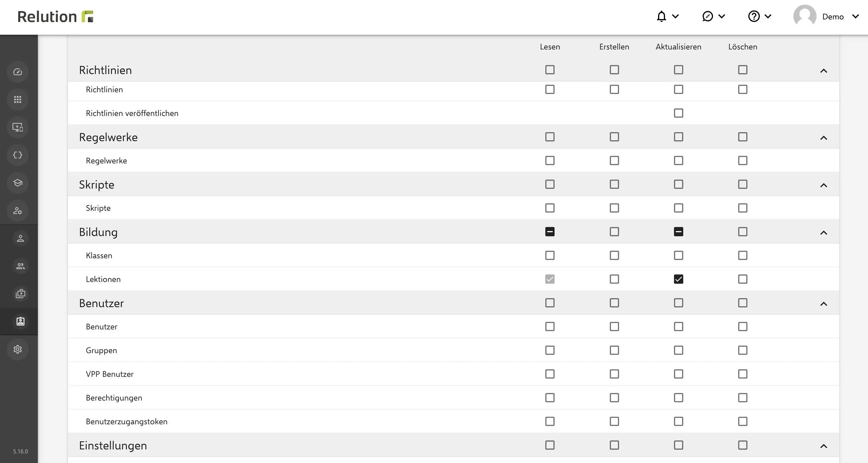Open the apps grid icon in sidebar
Viewport: 868px width, 463px height.
click(x=18, y=99)
